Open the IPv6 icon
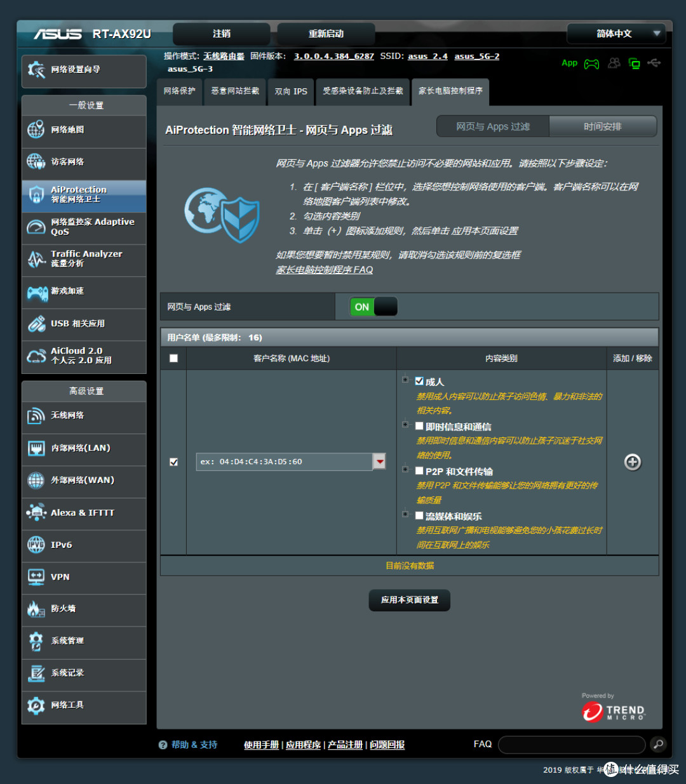 (x=36, y=545)
